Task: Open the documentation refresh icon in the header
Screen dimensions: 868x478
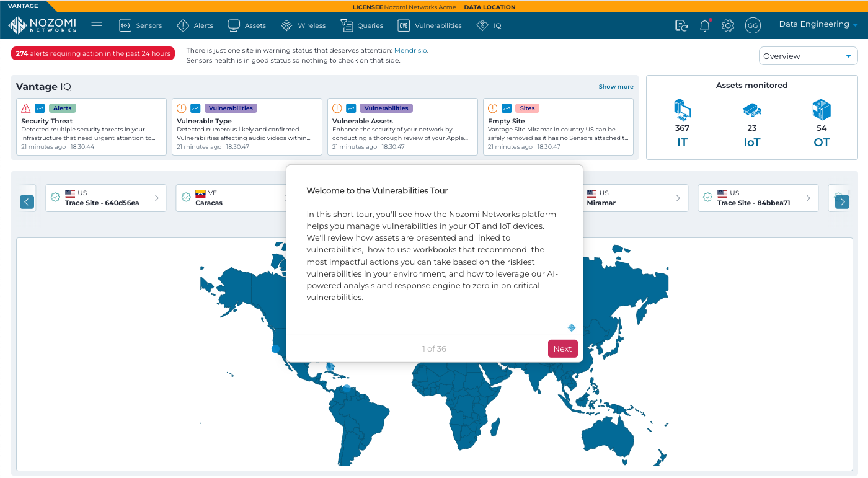Action: pos(681,25)
